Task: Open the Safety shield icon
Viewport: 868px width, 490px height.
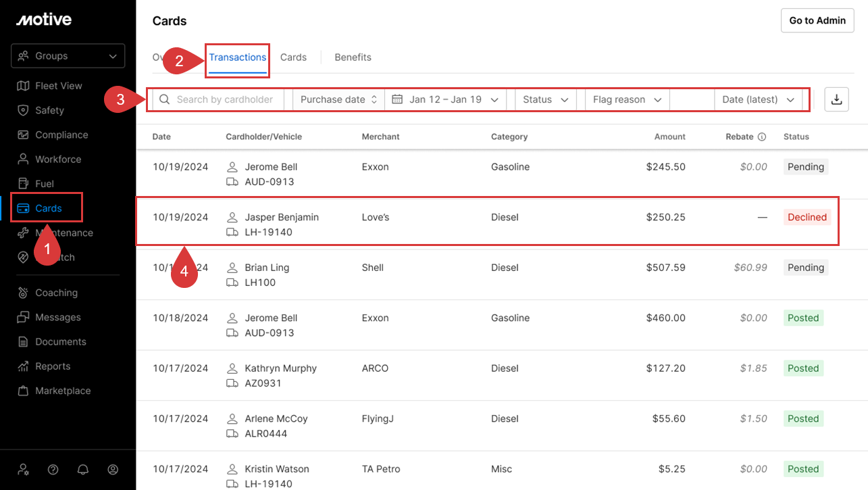Action: tap(23, 110)
